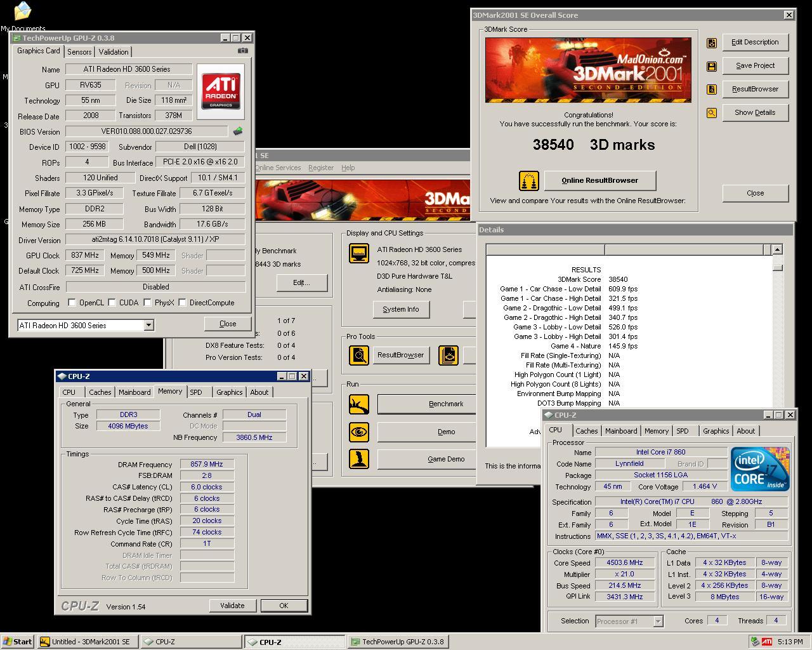Click the score text 38540 3D marks
The image size is (812, 650).
pos(594,145)
